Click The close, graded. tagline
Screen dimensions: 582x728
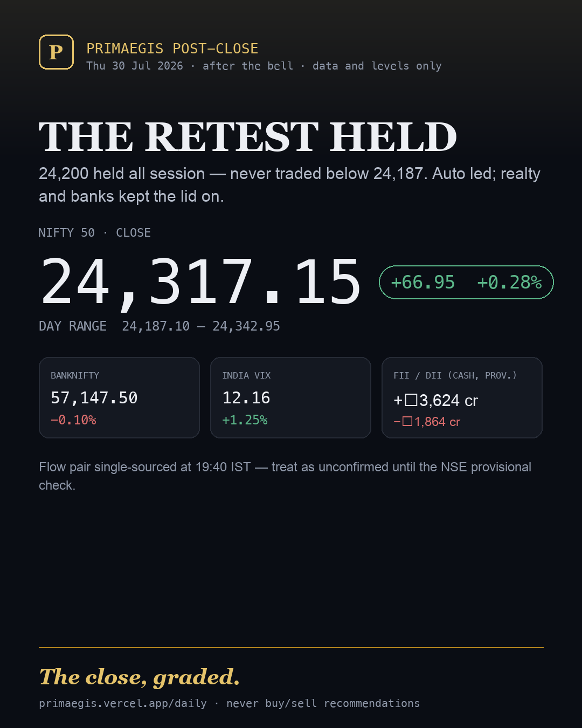(140, 677)
